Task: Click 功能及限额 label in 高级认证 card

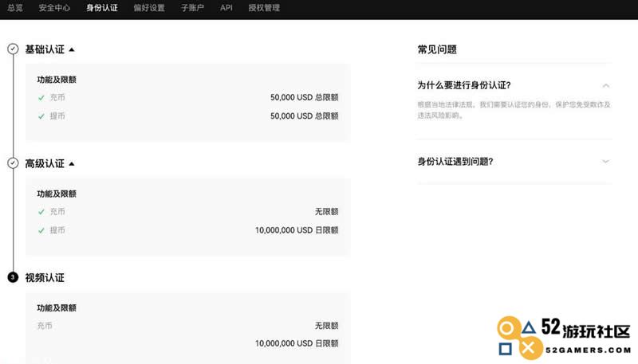Action: click(57, 194)
